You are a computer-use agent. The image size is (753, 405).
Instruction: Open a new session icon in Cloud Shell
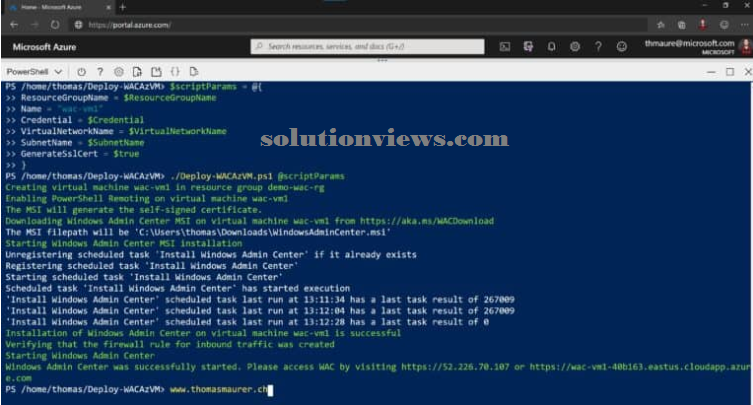click(x=156, y=72)
